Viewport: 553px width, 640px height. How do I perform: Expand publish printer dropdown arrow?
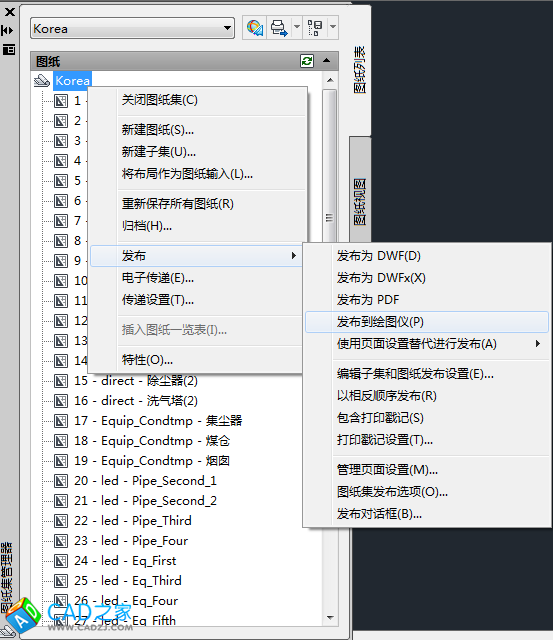click(x=297, y=27)
